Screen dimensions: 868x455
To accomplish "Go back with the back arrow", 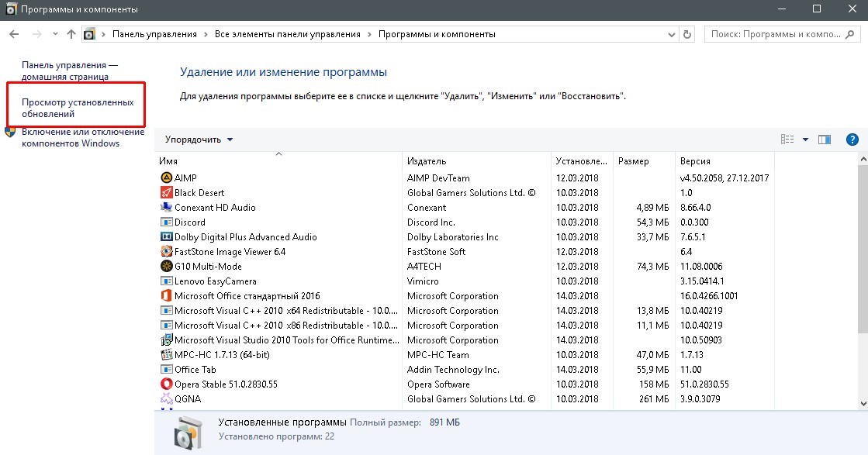I will click(15, 34).
